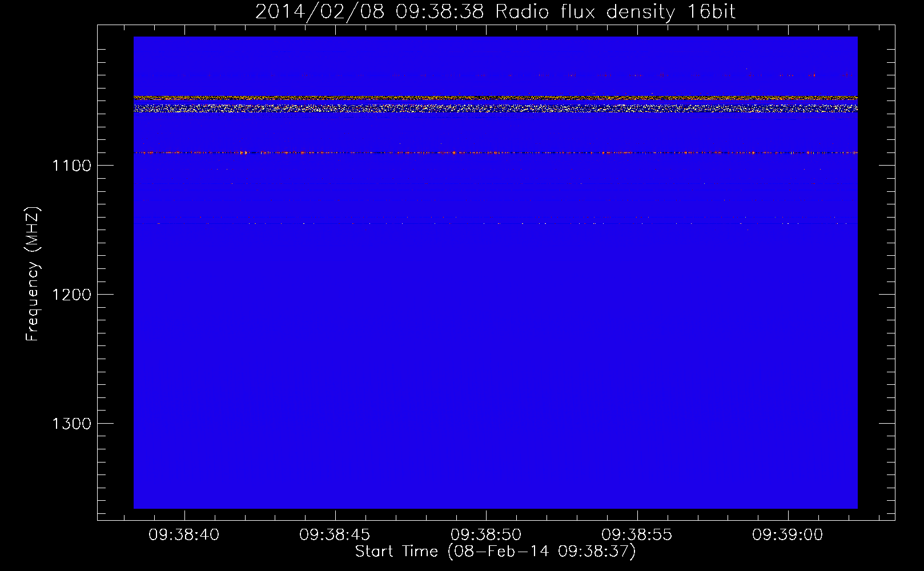Click the uniform blue spectrogram area near 1300 MHz
This screenshot has width=924, height=571.
coord(495,423)
